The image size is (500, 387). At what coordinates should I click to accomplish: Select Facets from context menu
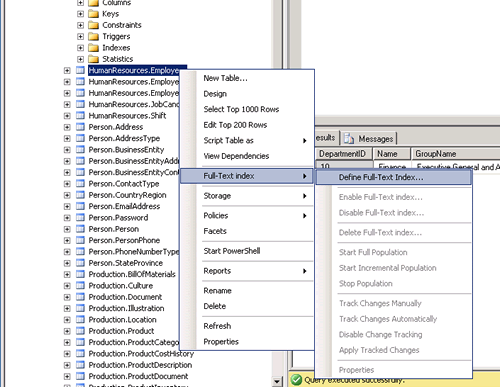pos(247,231)
